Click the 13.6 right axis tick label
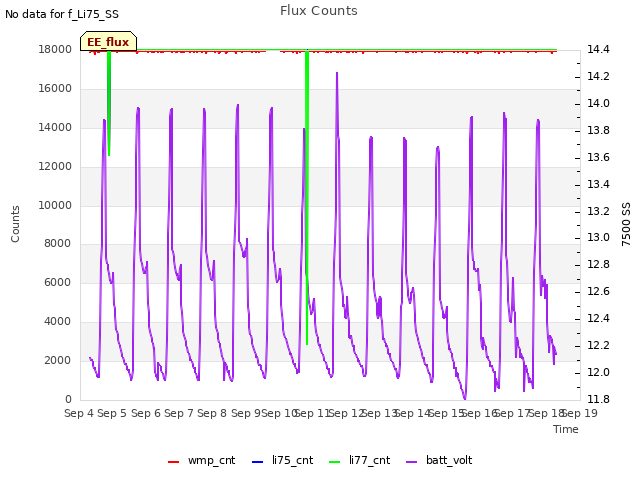 point(598,157)
